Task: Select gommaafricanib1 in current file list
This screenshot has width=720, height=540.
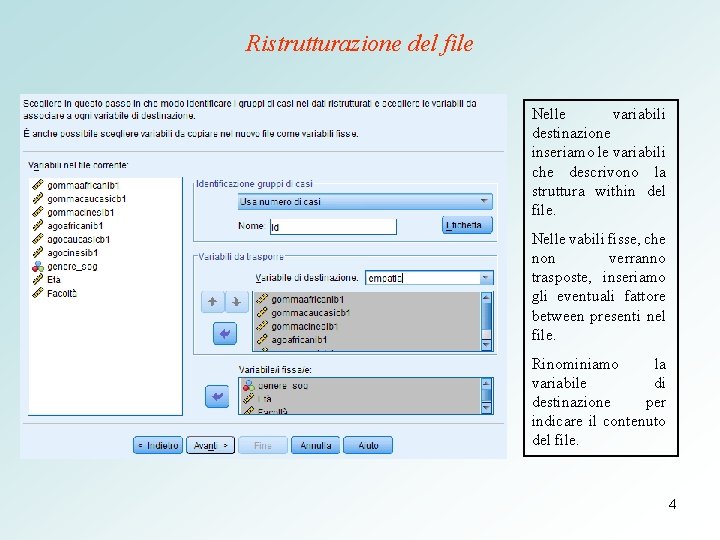Action: (x=83, y=186)
